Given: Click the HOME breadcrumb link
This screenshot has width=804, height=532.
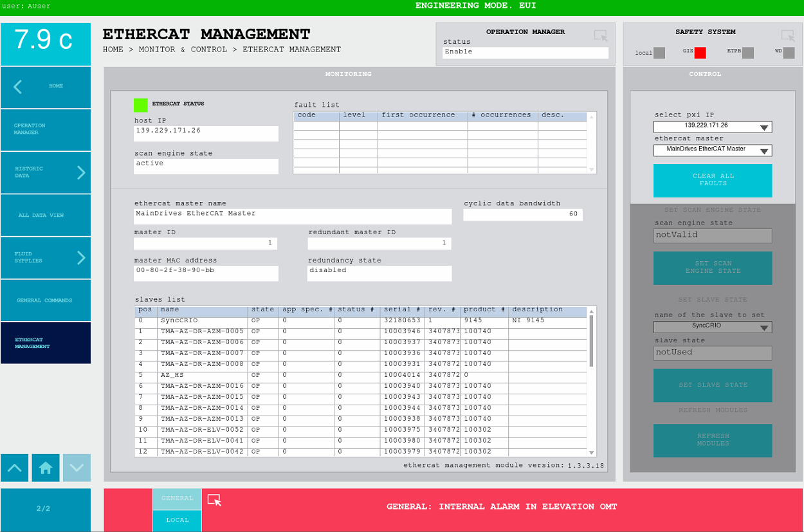Looking at the screenshot, I should tap(113, 50).
